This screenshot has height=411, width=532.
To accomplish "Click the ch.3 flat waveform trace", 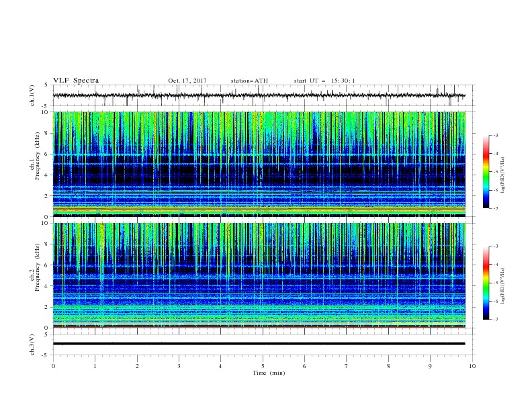I will 259,344.
